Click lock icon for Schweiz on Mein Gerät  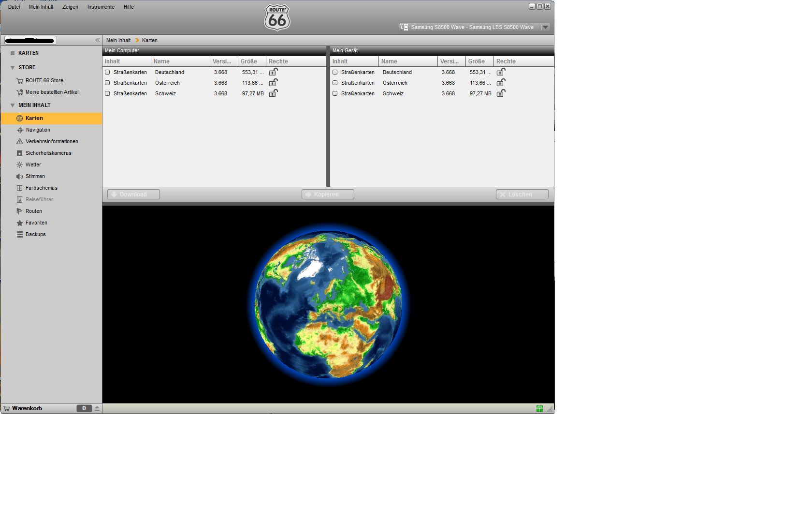point(501,93)
